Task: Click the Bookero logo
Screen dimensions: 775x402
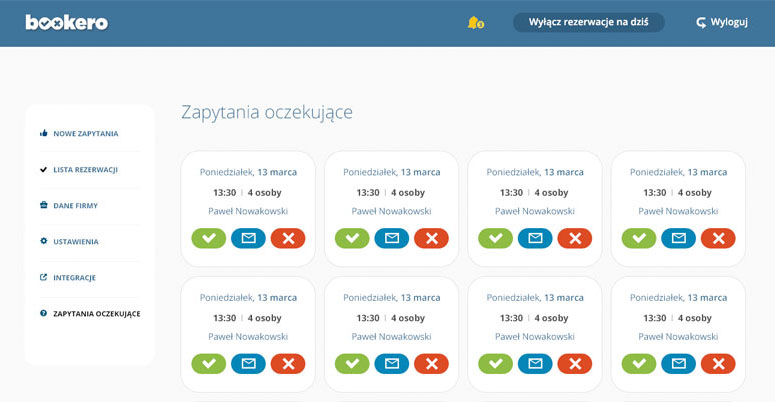Action: click(66, 22)
